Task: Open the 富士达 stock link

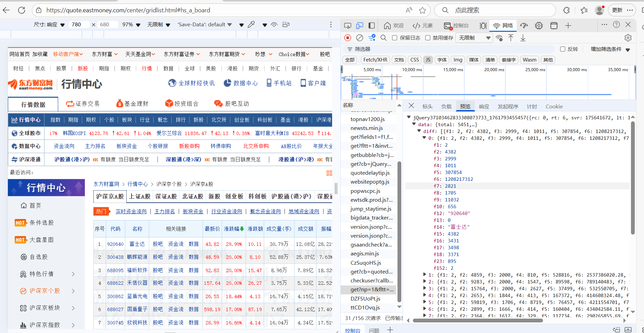Action: tap(138, 244)
